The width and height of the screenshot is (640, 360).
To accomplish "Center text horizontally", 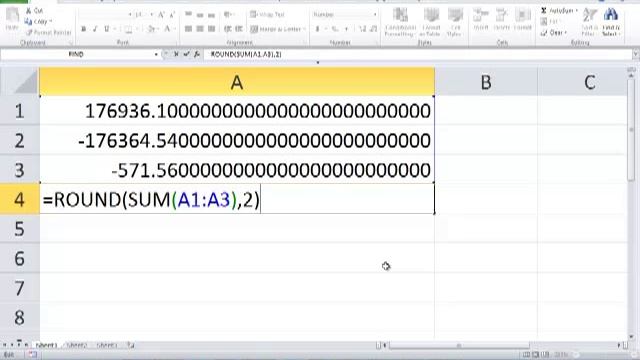I will tap(200, 29).
